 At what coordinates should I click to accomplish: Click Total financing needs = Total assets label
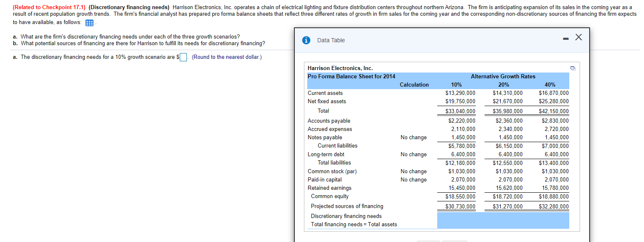(x=354, y=225)
